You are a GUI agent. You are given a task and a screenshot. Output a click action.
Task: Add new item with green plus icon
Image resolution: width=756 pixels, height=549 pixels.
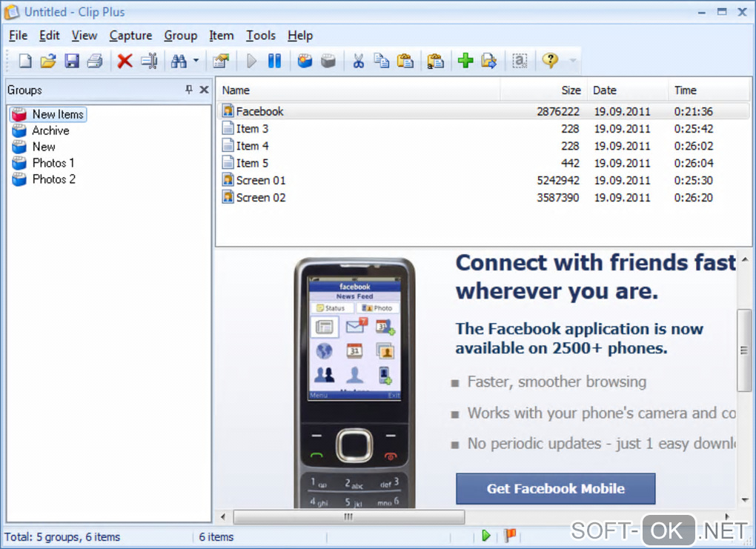coord(465,61)
